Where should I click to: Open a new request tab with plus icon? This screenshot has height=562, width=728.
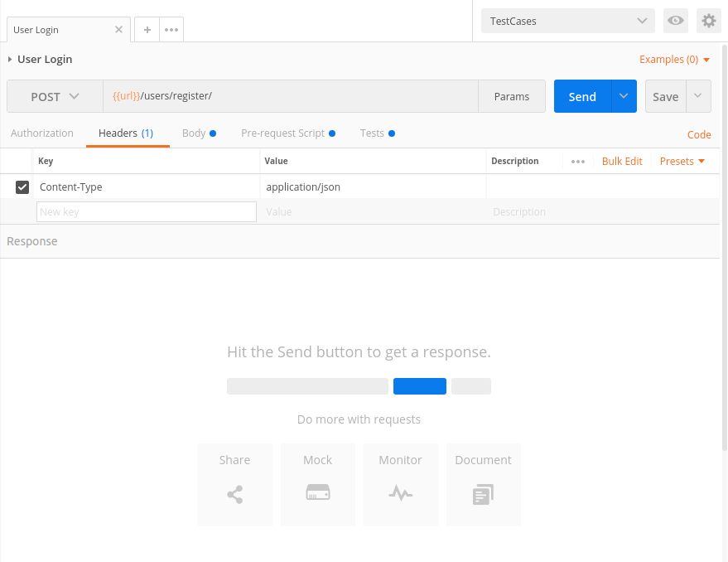(147, 30)
